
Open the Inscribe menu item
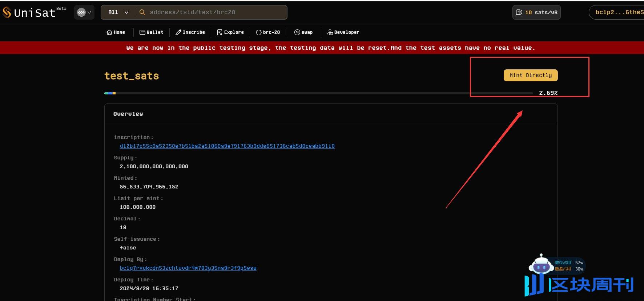[190, 32]
